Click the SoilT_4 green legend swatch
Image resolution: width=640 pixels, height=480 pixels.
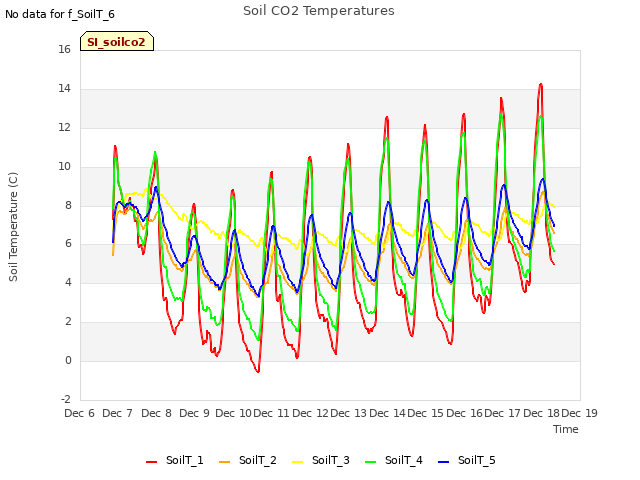(x=371, y=462)
